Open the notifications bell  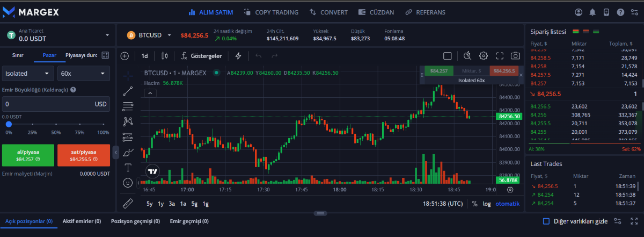pos(592,12)
